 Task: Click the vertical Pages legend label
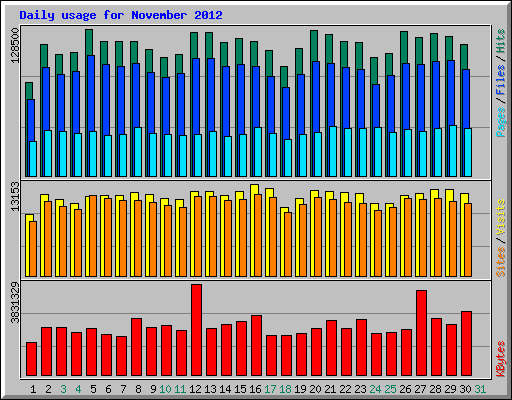501,122
